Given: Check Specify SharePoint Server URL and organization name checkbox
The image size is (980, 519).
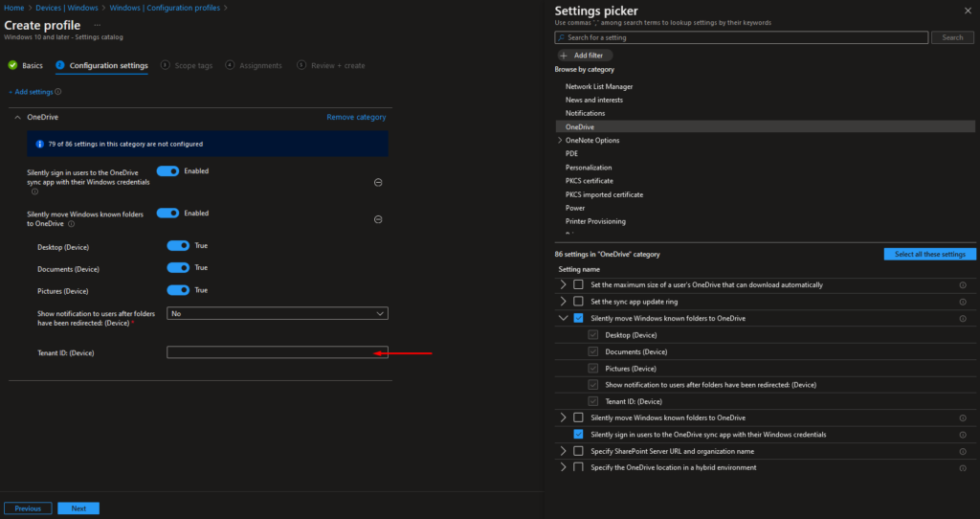Looking at the screenshot, I should click(578, 451).
